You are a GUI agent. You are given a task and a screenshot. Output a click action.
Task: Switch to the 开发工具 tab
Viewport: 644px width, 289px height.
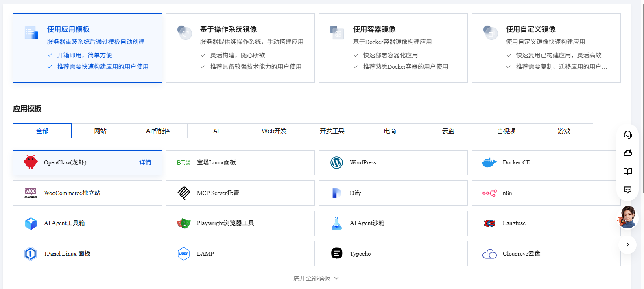(332, 131)
